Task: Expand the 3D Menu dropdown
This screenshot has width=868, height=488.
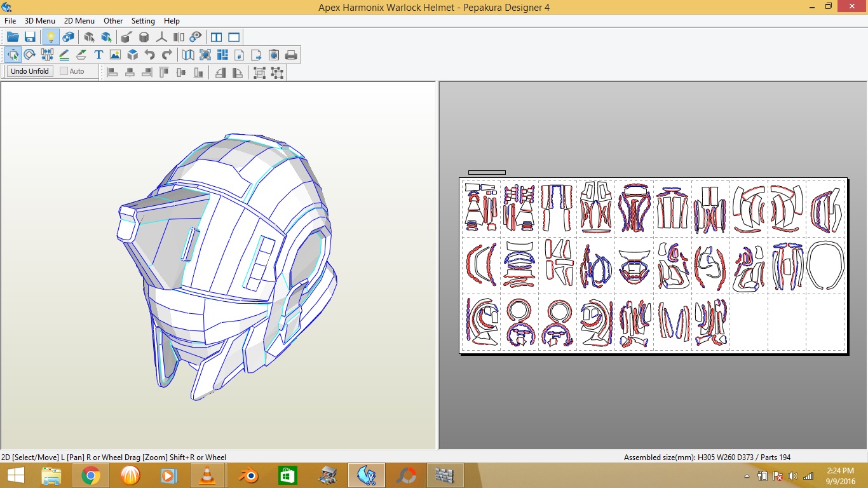Action: tap(40, 21)
